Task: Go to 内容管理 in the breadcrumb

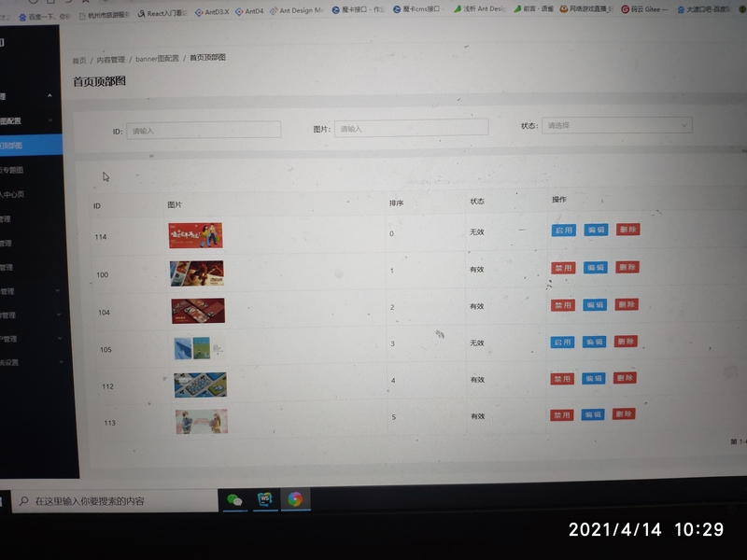Action: click(x=110, y=60)
